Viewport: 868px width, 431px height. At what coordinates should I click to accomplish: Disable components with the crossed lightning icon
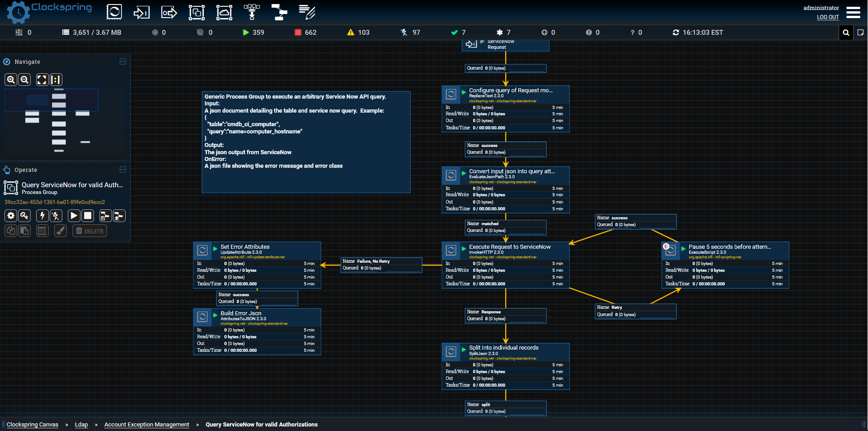[56, 216]
